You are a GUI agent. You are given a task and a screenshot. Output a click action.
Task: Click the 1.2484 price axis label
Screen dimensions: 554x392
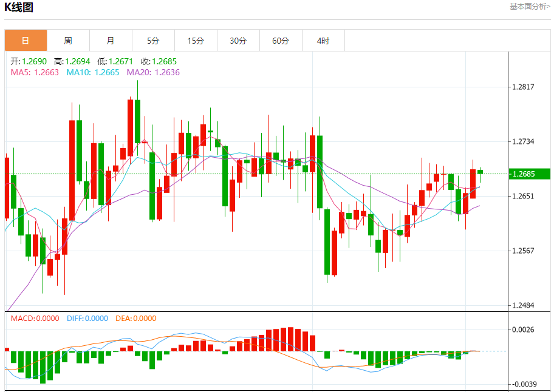click(x=523, y=306)
